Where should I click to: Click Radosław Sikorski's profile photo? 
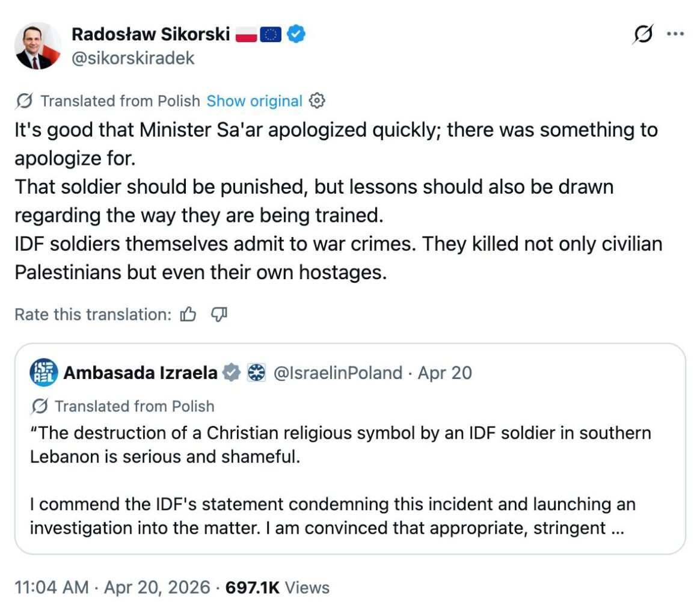(38, 46)
